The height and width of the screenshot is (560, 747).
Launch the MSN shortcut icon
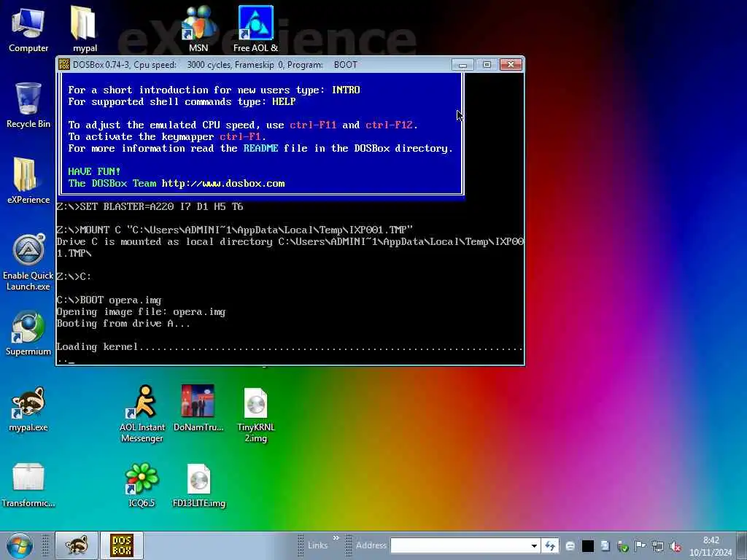pyautogui.click(x=198, y=29)
